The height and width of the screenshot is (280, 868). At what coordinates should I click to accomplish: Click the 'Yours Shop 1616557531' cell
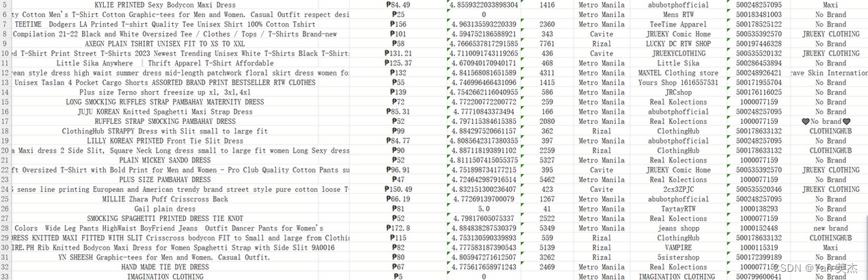pyautogui.click(x=679, y=82)
